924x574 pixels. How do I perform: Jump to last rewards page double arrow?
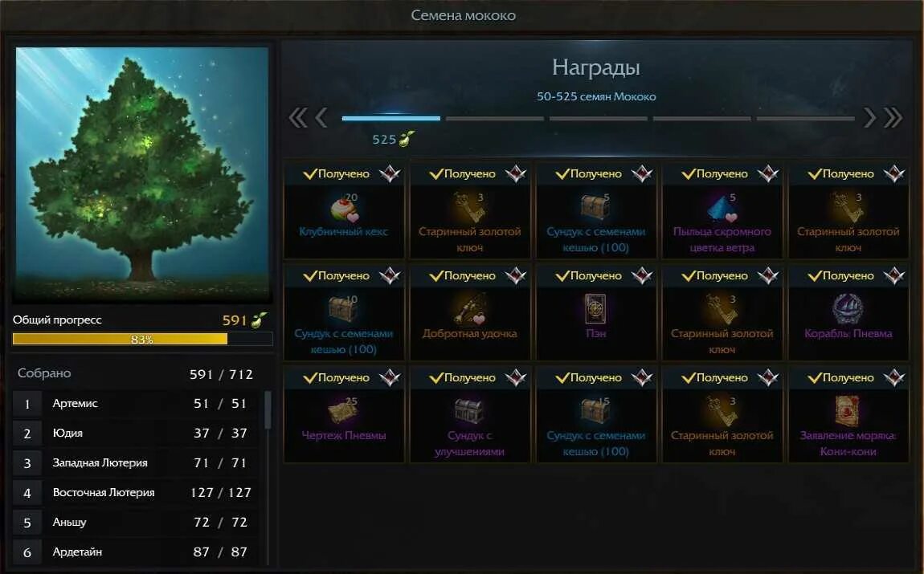(893, 118)
